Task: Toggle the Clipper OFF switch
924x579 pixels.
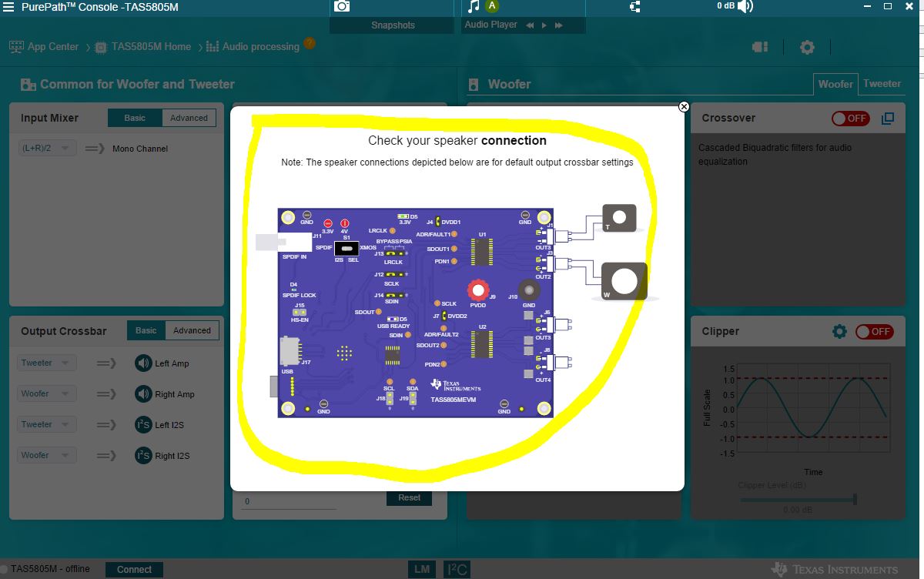Action: click(874, 331)
